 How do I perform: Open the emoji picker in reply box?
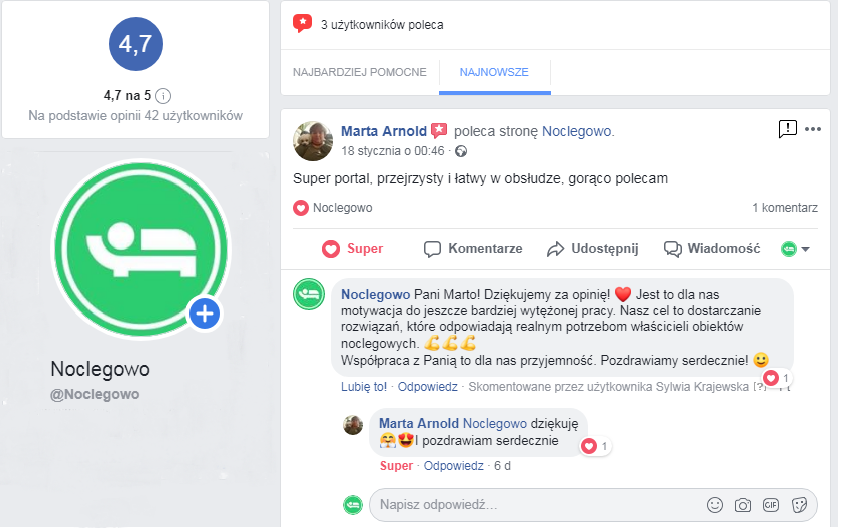[715, 505]
